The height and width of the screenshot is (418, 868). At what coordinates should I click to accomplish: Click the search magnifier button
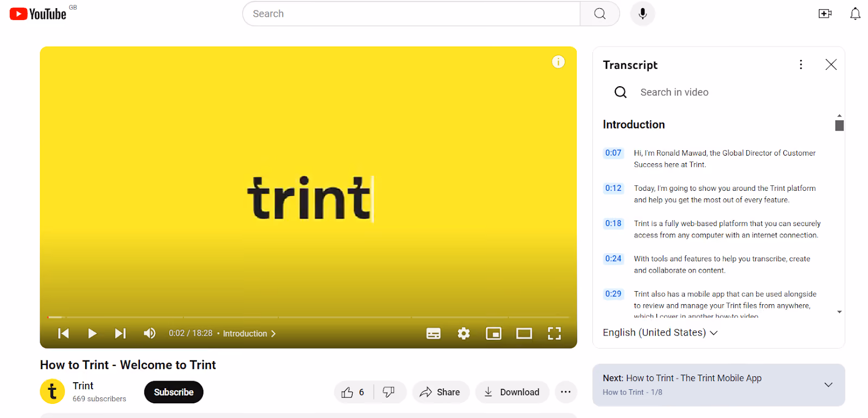click(599, 14)
